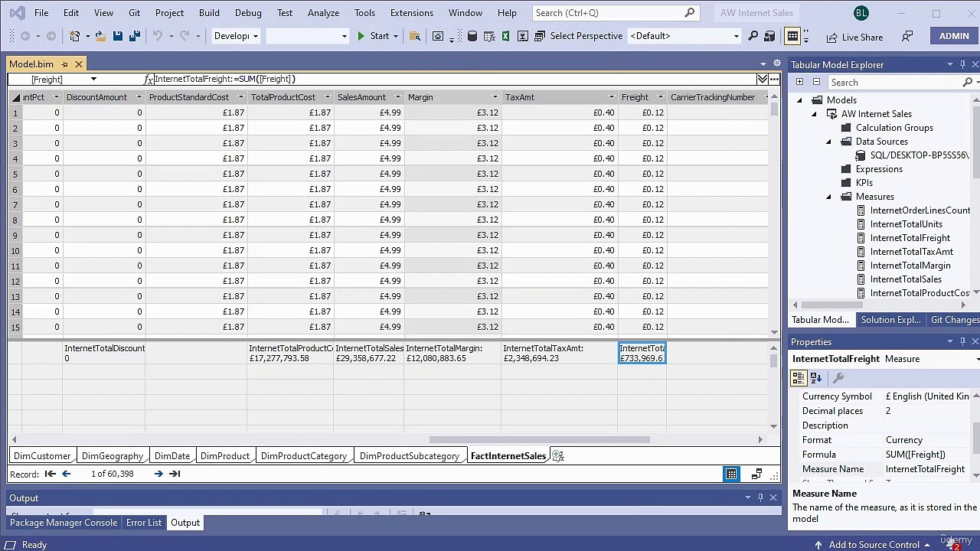Collapse the Models tree node
This screenshot has width=980, height=551.
click(x=799, y=100)
